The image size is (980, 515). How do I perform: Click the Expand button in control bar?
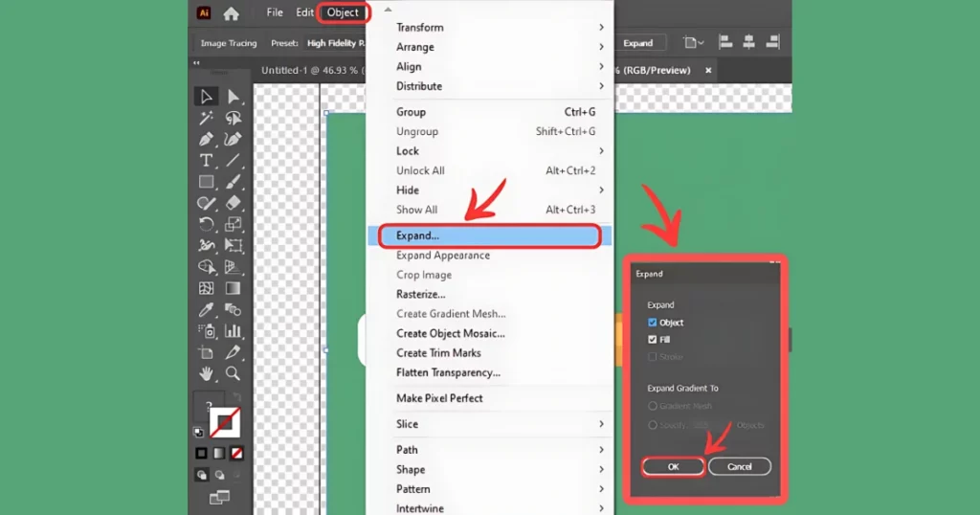point(638,43)
